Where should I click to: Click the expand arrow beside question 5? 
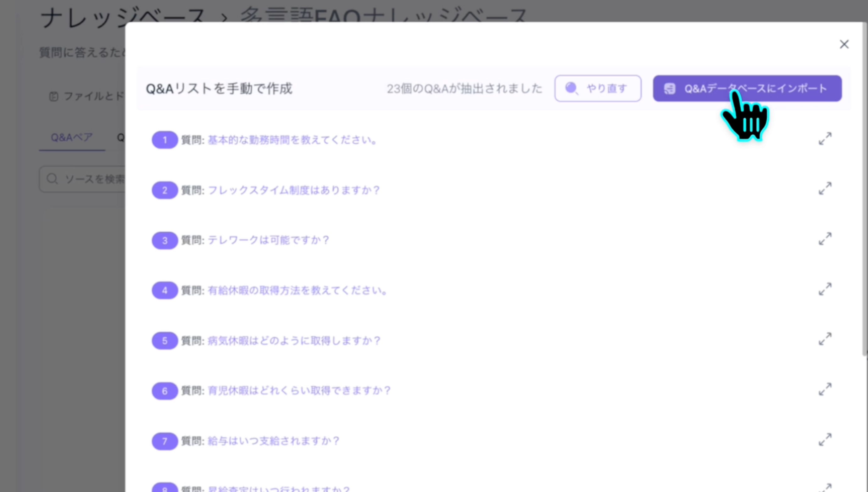[x=825, y=338]
